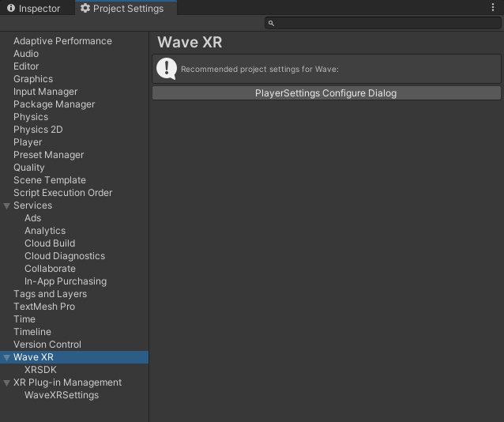Select In-App Purchasing
The width and height of the screenshot is (504, 422).
(66, 281)
